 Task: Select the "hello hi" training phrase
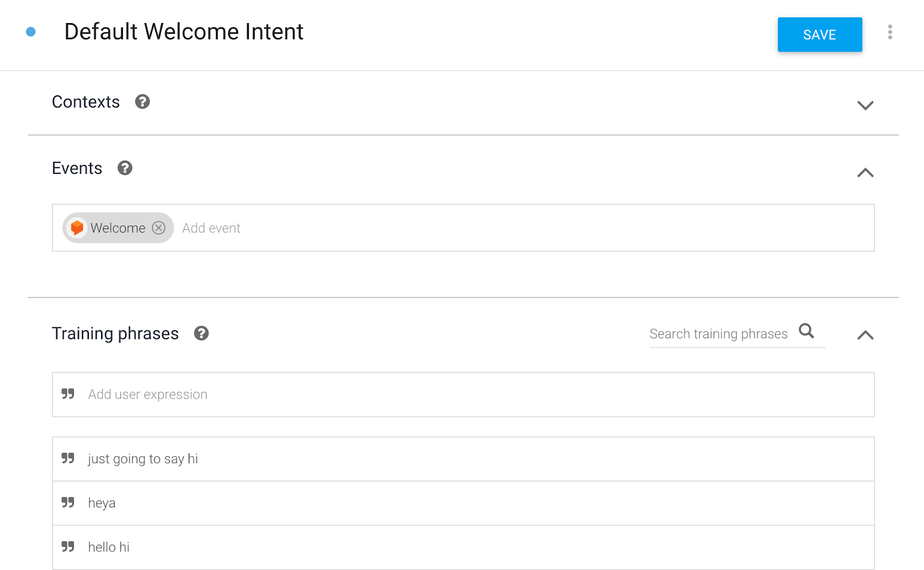109,547
